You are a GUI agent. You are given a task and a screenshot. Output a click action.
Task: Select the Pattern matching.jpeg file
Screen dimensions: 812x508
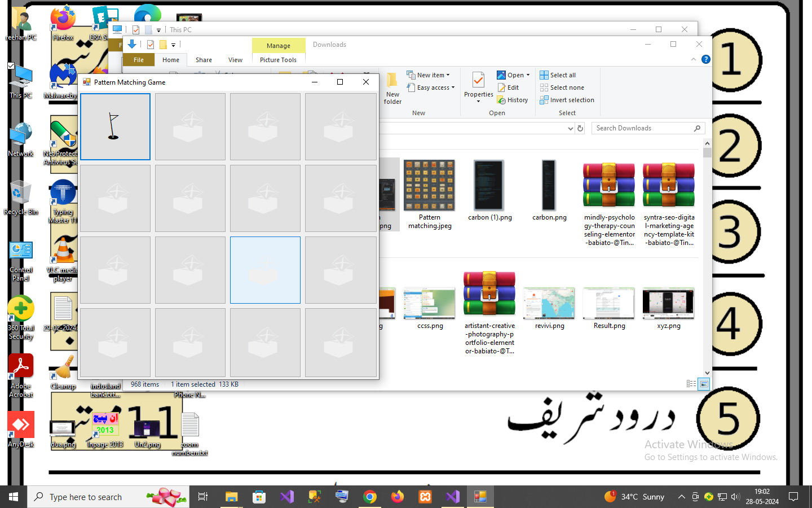(430, 194)
